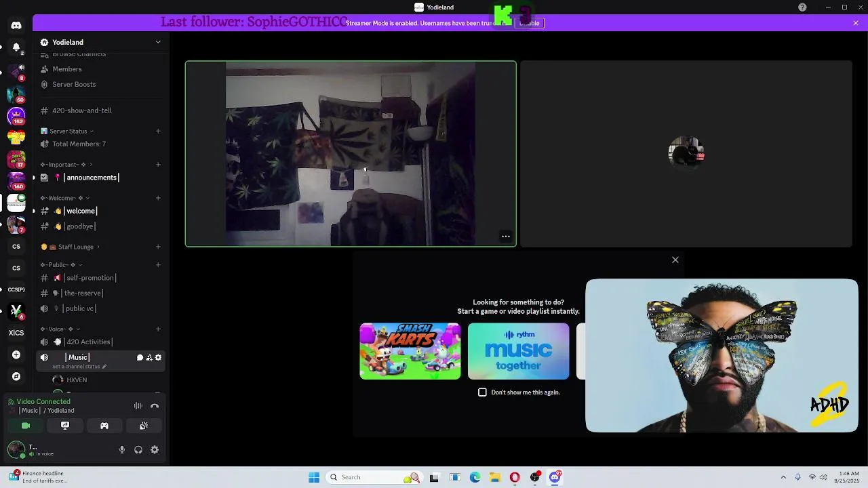Open User Settings gear
The image size is (868, 488).
point(155,449)
